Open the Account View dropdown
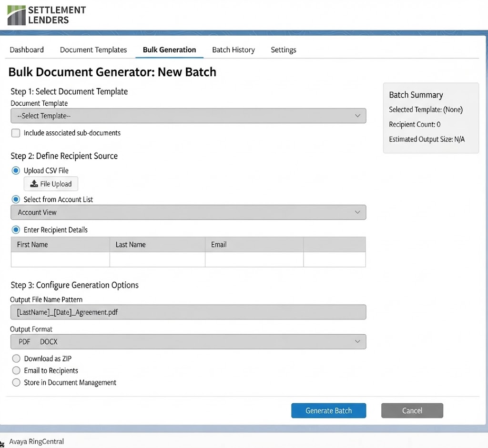Image resolution: width=488 pixels, height=448 pixels. point(188,212)
